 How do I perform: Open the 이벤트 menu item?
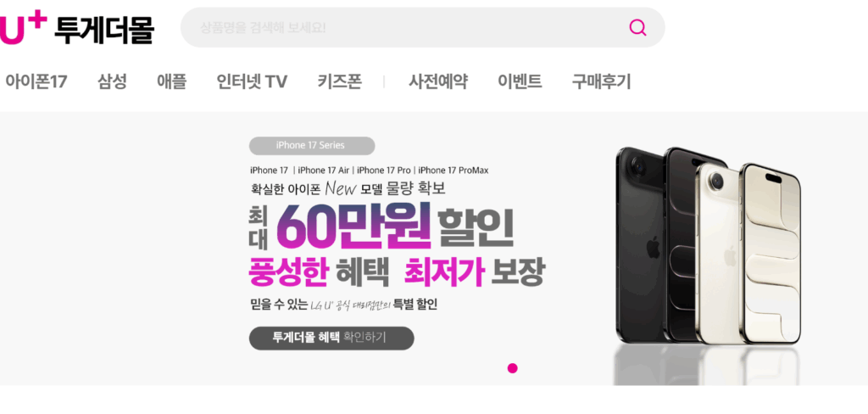pos(520,82)
